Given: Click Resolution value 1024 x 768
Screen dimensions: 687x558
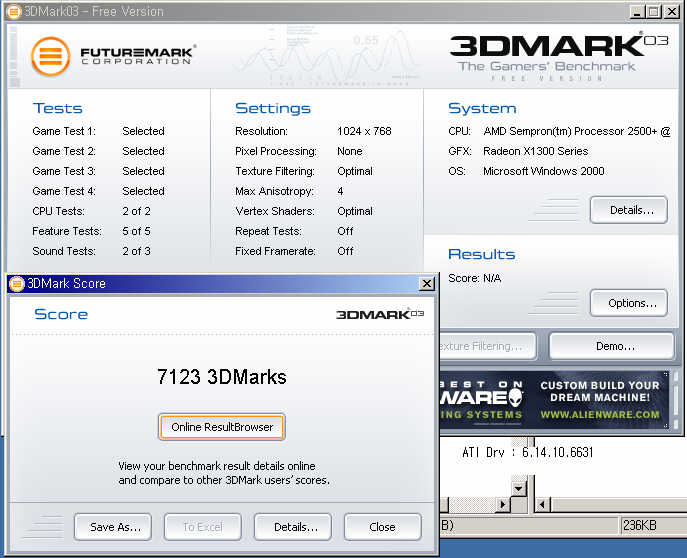Looking at the screenshot, I should [x=364, y=131].
